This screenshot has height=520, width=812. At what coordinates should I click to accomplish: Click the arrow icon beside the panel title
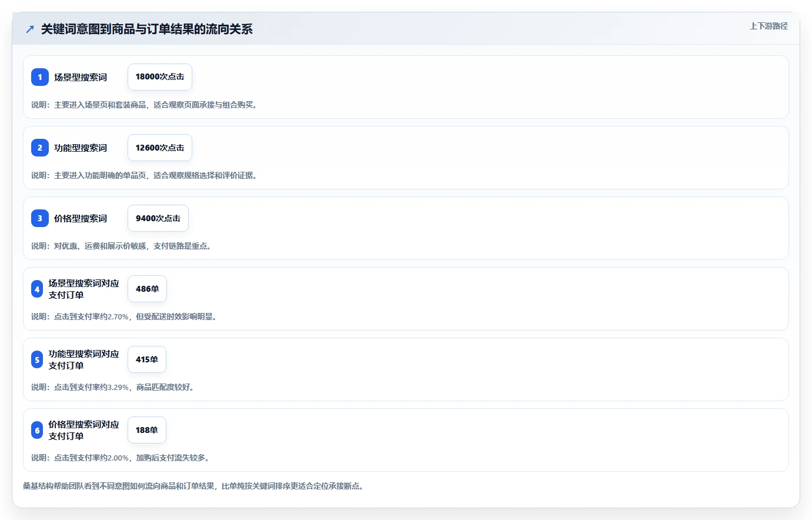click(x=30, y=29)
